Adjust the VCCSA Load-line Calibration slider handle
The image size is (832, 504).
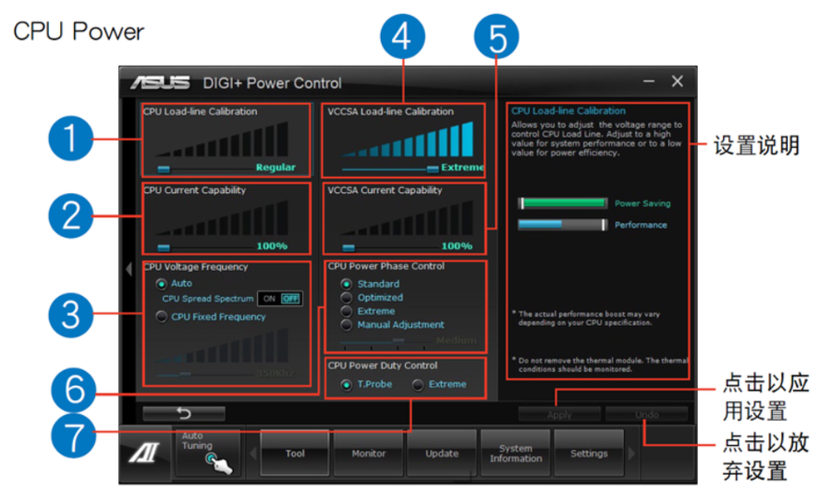coord(433,169)
